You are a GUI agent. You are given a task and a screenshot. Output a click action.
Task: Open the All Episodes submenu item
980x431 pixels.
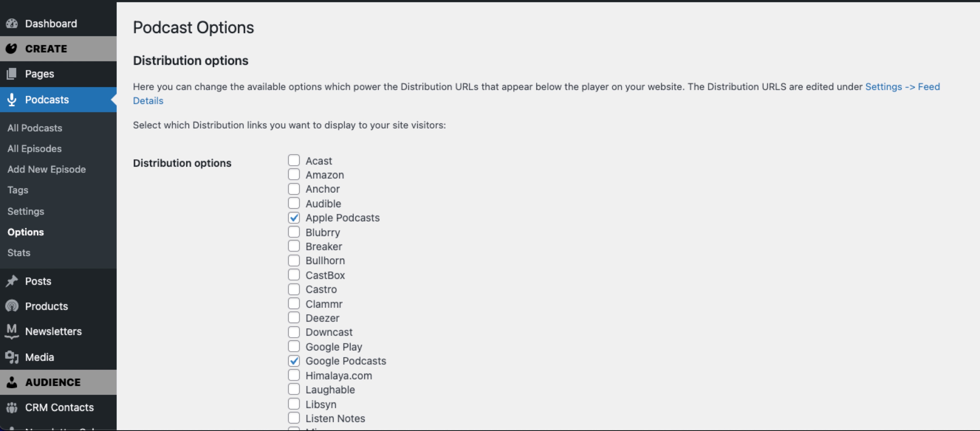[34, 149]
